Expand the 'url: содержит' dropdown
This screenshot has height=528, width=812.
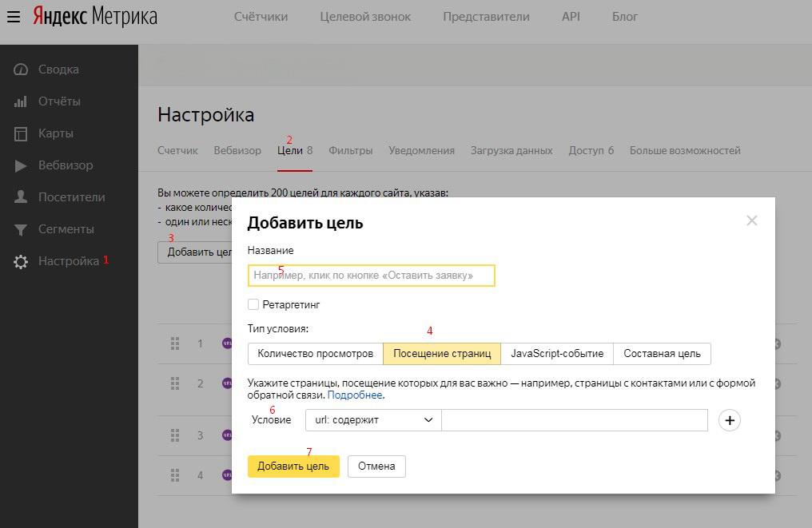372,420
